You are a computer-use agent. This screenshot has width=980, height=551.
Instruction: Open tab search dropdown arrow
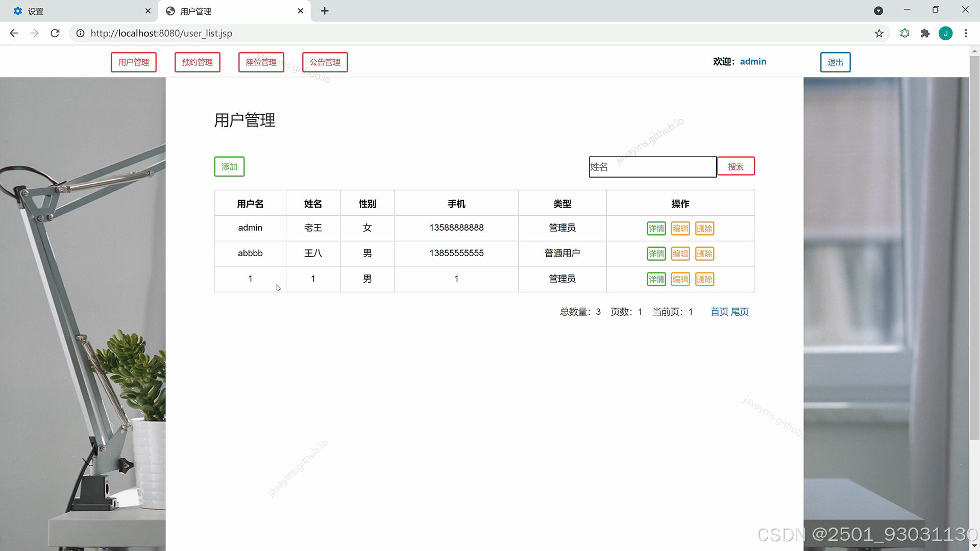[878, 11]
